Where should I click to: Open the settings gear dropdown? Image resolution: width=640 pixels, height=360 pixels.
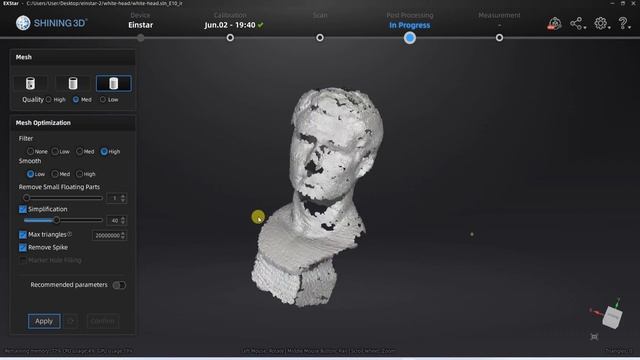click(602, 23)
